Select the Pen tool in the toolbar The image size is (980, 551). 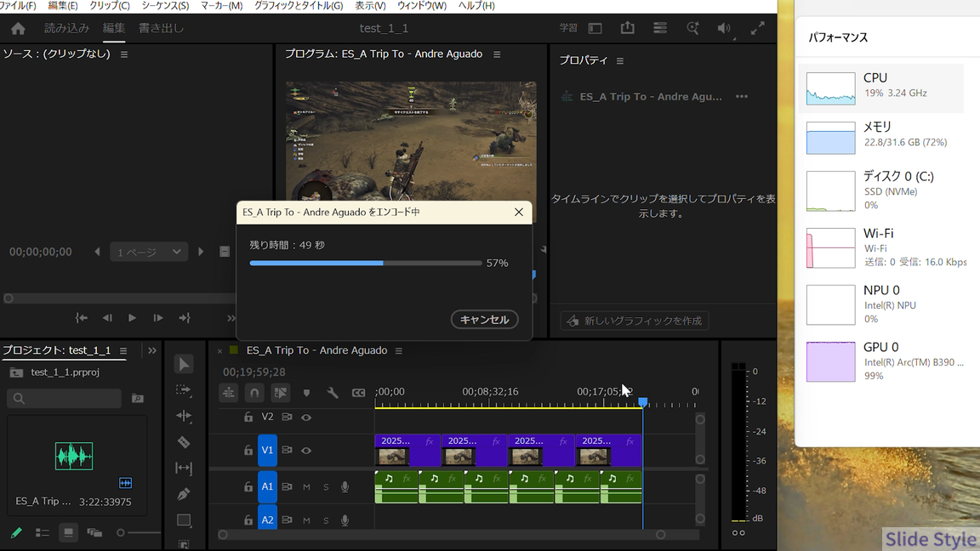click(184, 494)
